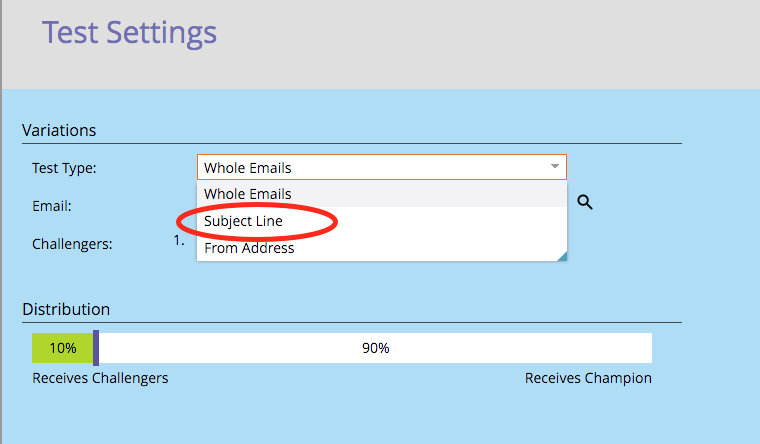The height and width of the screenshot is (444, 760).
Task: Click the dropdown list resize corner handle
Action: pyautogui.click(x=562, y=256)
